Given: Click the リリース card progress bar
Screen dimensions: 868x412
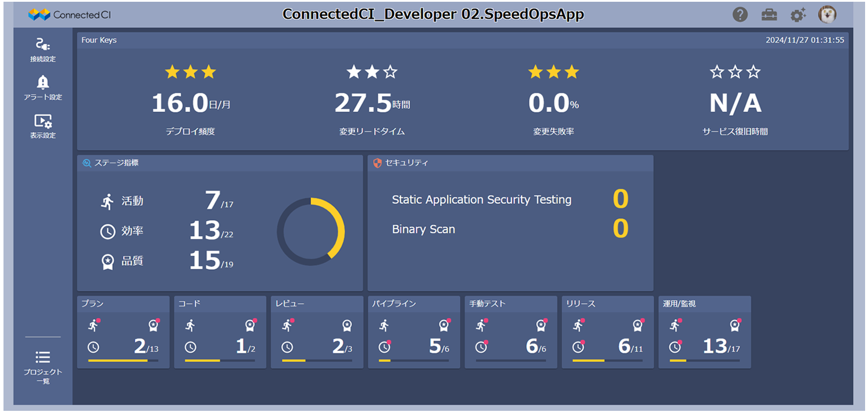Looking at the screenshot, I should click(607, 361).
